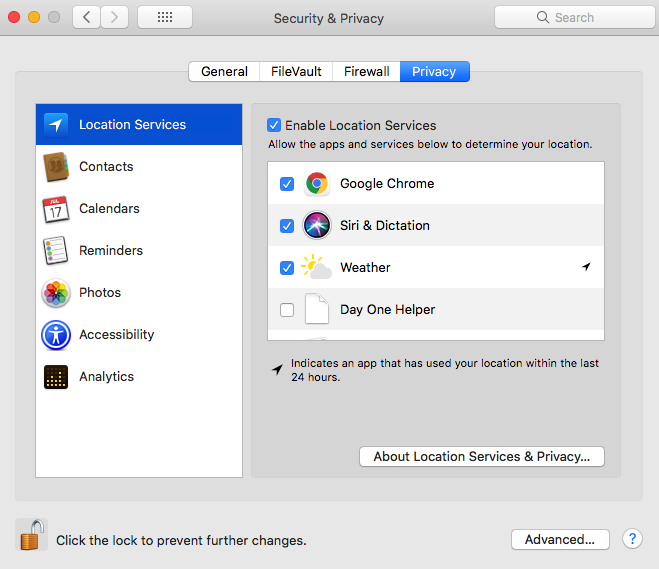The width and height of the screenshot is (659, 569).
Task: Go forward with the right chevron button
Action: (x=114, y=17)
